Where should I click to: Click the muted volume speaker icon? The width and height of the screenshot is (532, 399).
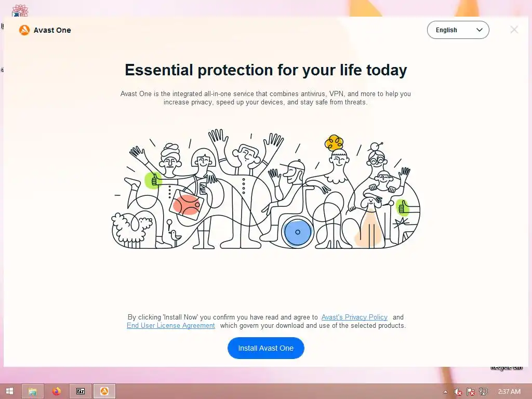tap(458, 392)
